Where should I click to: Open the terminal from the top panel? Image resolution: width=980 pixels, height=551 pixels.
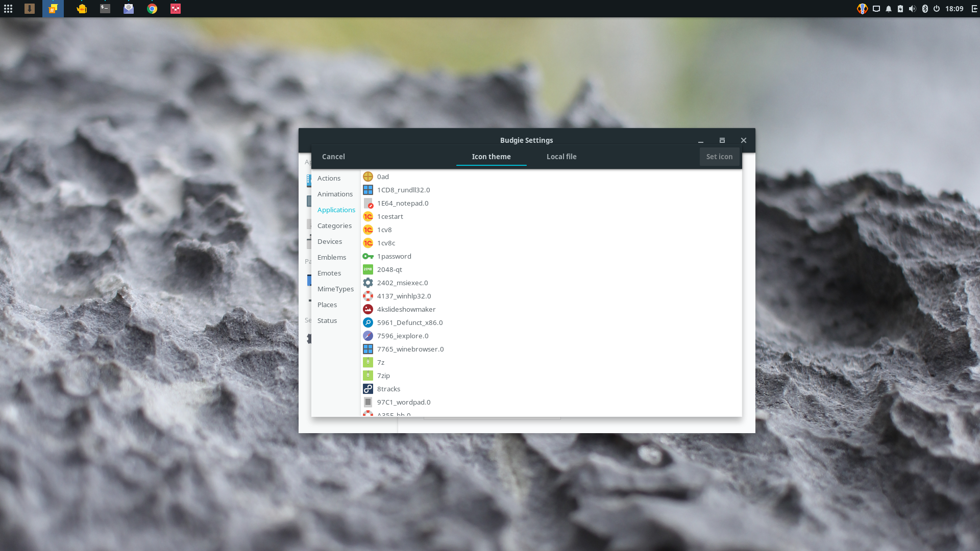click(x=105, y=9)
